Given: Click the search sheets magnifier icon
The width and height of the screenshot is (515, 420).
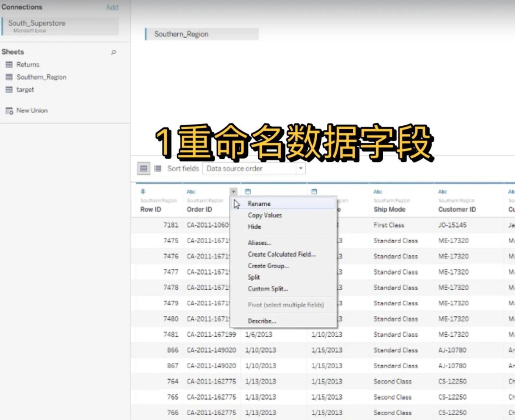Looking at the screenshot, I should pos(114,52).
